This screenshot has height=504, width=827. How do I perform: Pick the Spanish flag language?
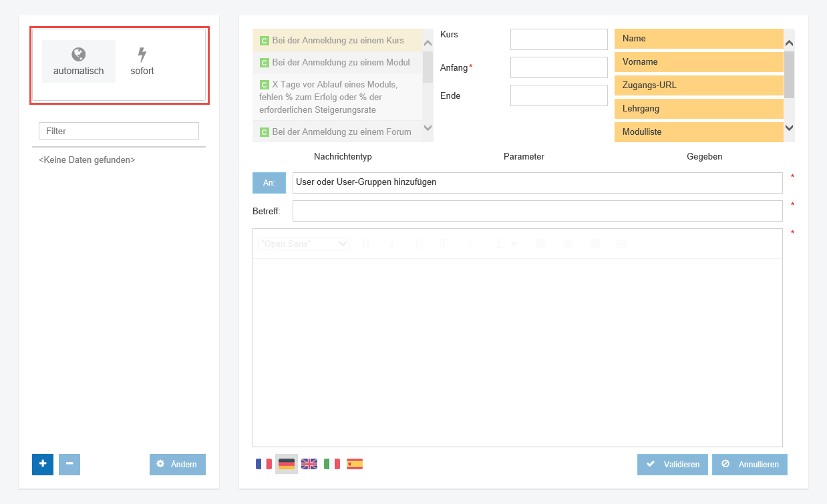click(355, 464)
